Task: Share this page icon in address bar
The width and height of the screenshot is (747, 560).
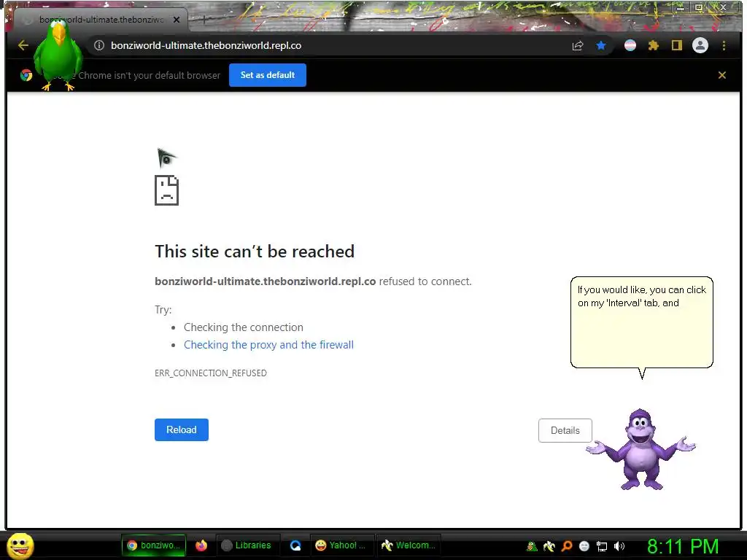Action: coord(578,45)
